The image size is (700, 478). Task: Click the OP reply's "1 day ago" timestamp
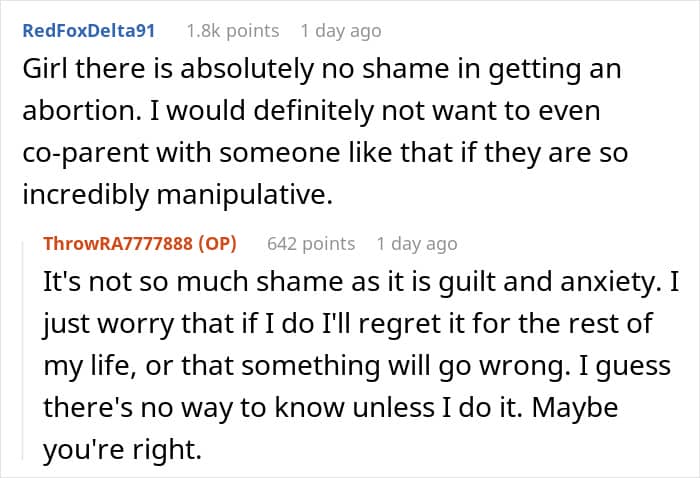click(x=417, y=243)
